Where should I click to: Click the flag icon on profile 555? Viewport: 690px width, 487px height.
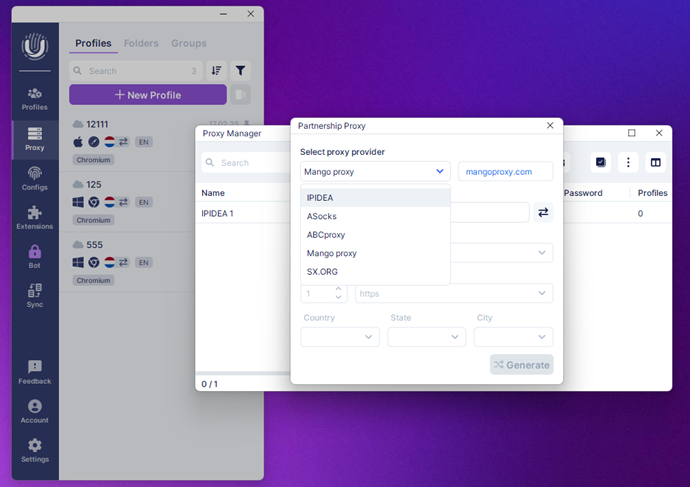point(110,262)
